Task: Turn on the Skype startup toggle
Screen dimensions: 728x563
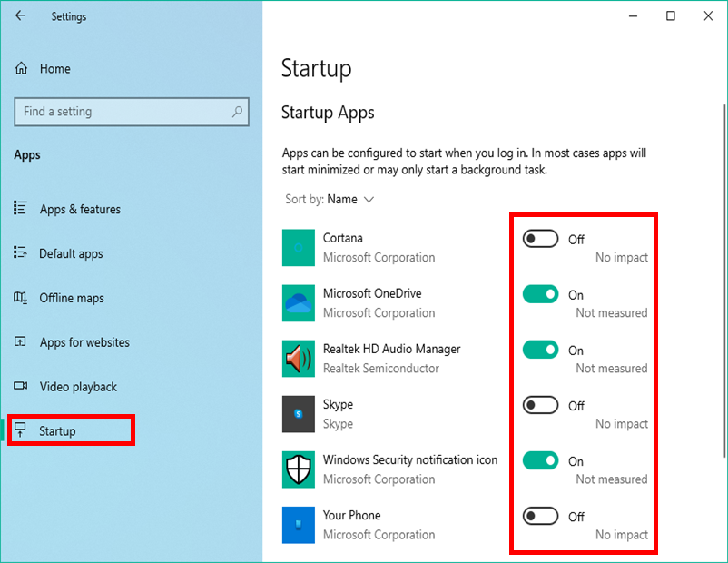Action: [x=540, y=405]
